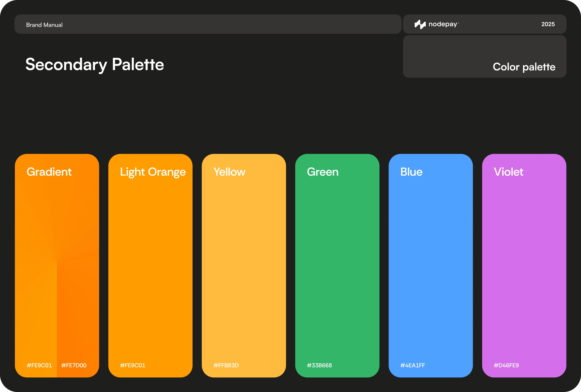Choose the Blue color swatch
The width and height of the screenshot is (581, 392).
pyautogui.click(x=430, y=265)
